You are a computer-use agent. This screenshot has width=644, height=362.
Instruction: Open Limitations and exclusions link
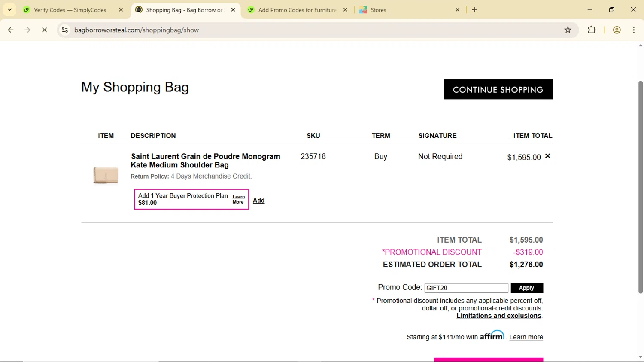(498, 316)
